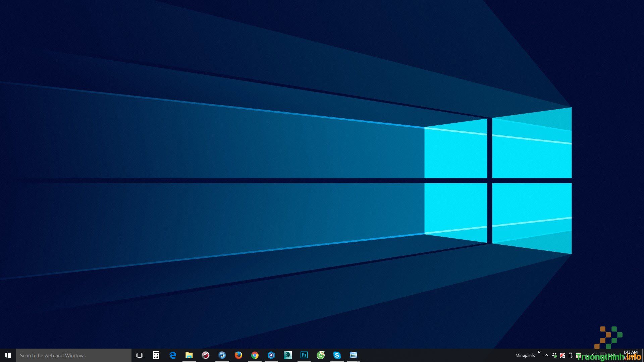Screen dimensions: 644x362
Task: Open Google Chrome from the taskbar
Action: tap(255, 355)
